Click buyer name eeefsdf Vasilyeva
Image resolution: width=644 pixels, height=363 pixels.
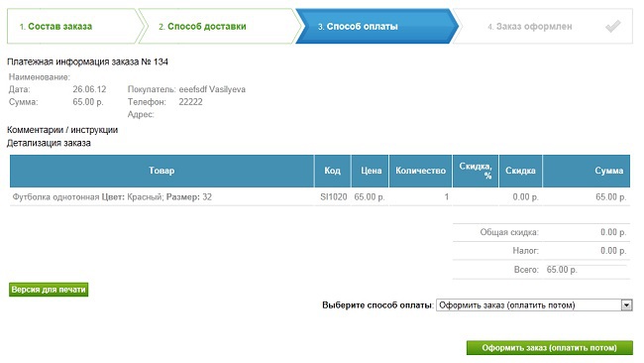point(212,89)
